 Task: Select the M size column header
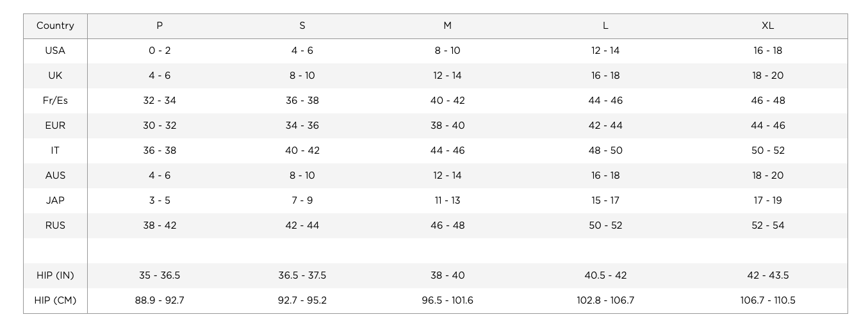point(447,26)
